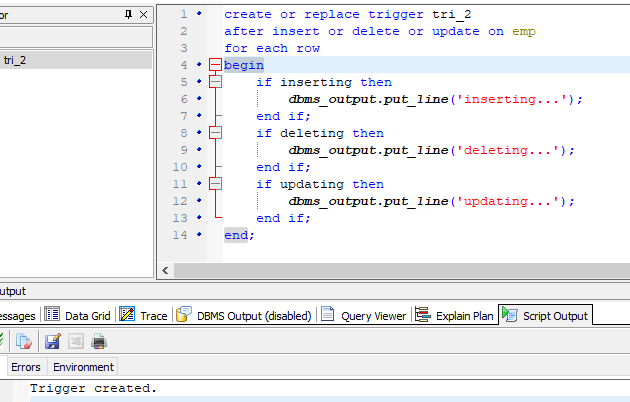Open the Errors sub-tab
Image resolution: width=630 pixels, height=402 pixels.
click(x=26, y=367)
